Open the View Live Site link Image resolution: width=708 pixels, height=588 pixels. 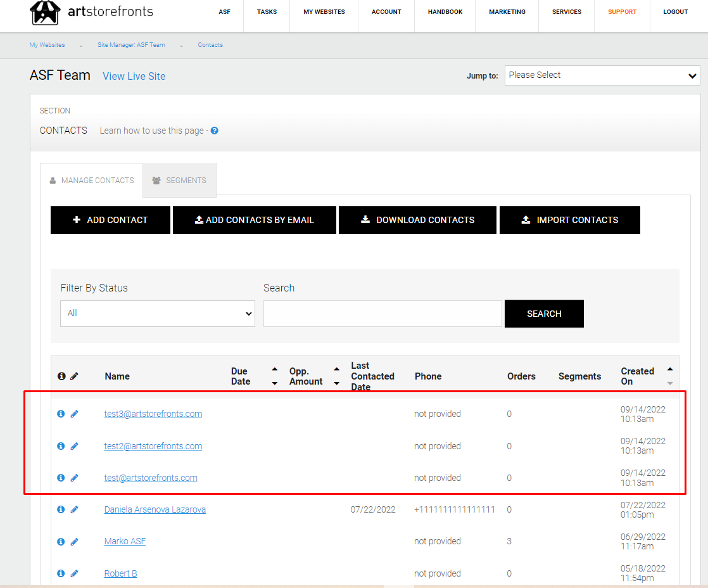[x=134, y=76]
